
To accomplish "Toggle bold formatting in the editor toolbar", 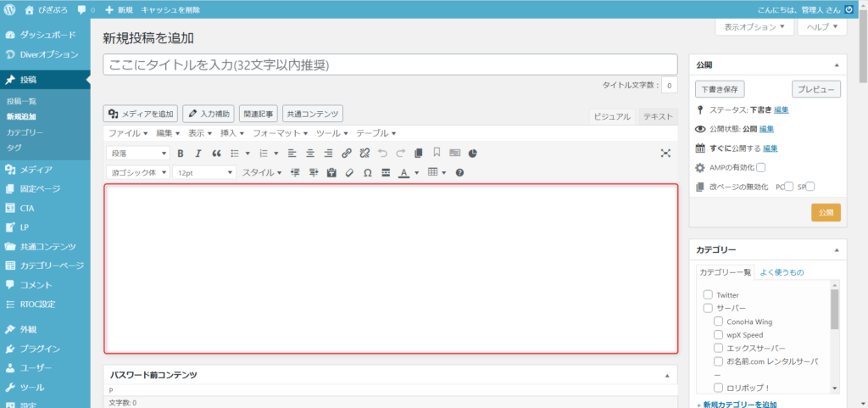I will [180, 154].
